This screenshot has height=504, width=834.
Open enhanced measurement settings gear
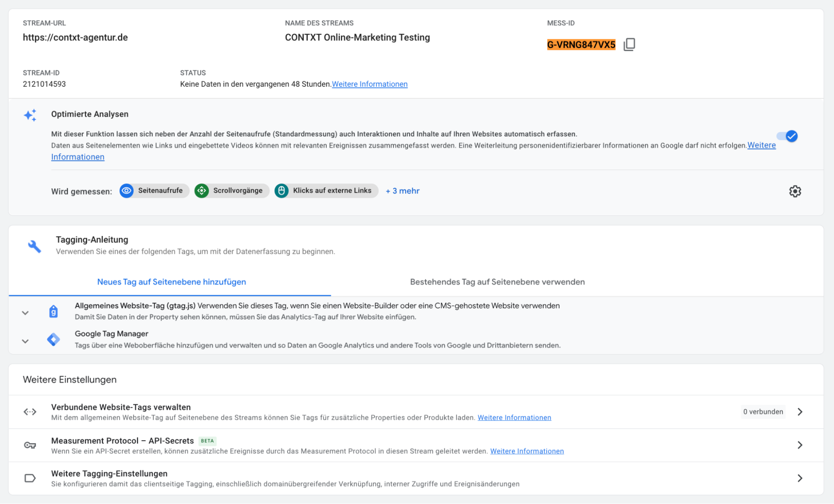coord(795,191)
